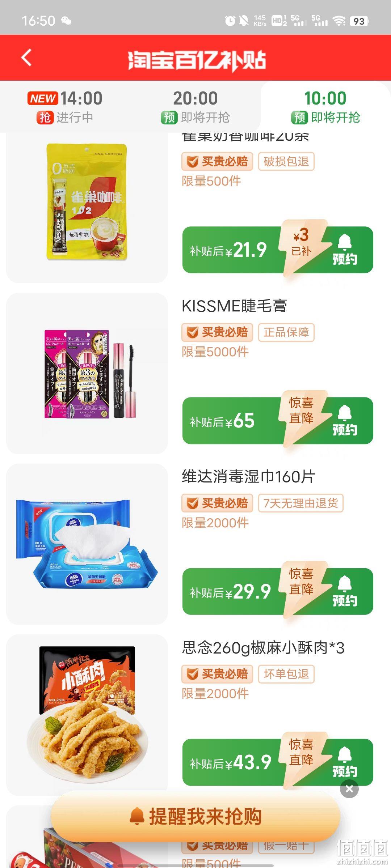Tap the 提醒我来抢购 button

click(x=195, y=816)
